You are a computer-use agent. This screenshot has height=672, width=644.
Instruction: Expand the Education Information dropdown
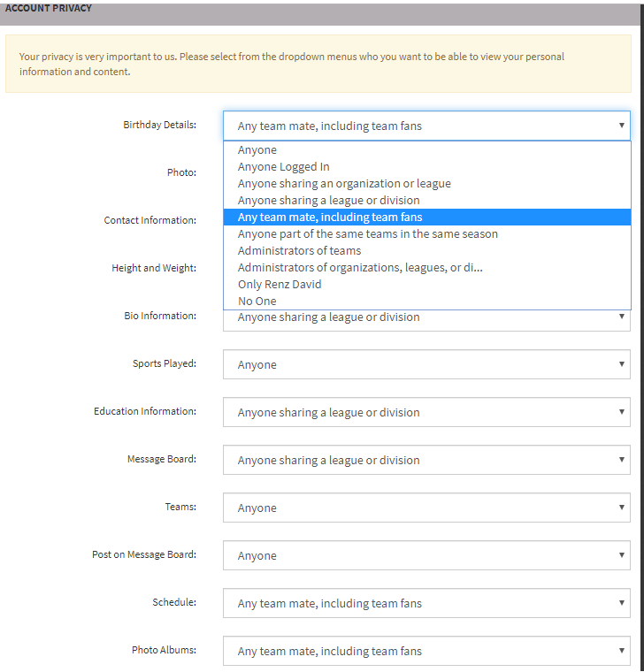click(426, 412)
